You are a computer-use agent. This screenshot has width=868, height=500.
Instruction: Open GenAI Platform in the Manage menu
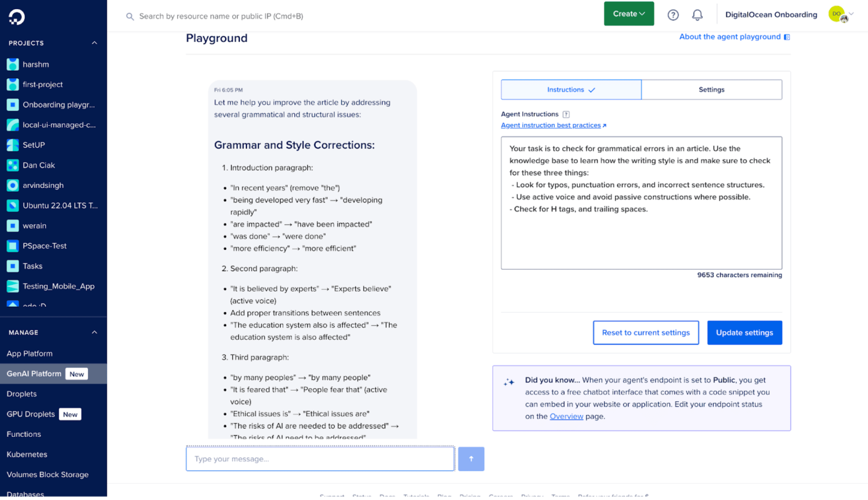(34, 374)
